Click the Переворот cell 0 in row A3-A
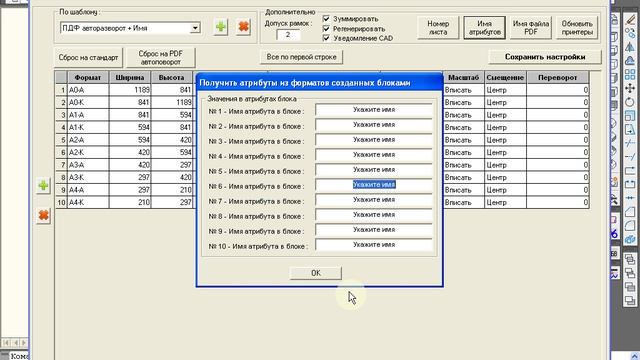Image resolution: width=640 pixels, height=360 pixels. [558, 165]
